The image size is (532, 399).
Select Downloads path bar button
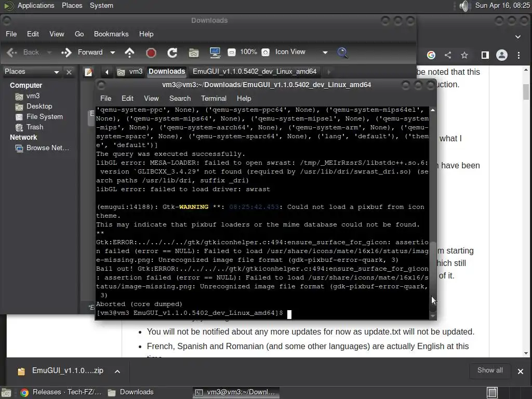click(x=167, y=72)
